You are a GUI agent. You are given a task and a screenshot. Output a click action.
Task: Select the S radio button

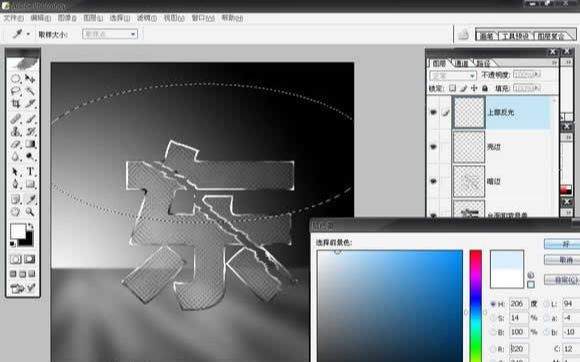[x=493, y=318]
